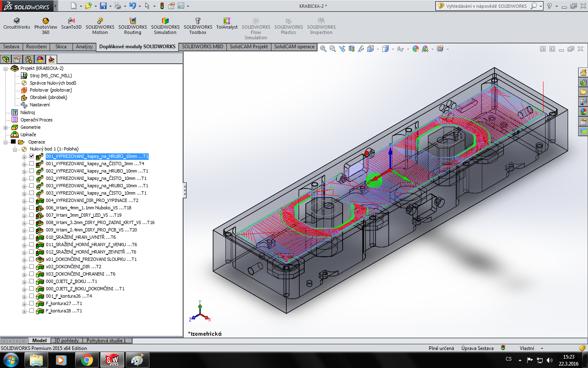The height and width of the screenshot is (368, 588).
Task: Open the Display Style dropdown arrow
Action: [393, 49]
